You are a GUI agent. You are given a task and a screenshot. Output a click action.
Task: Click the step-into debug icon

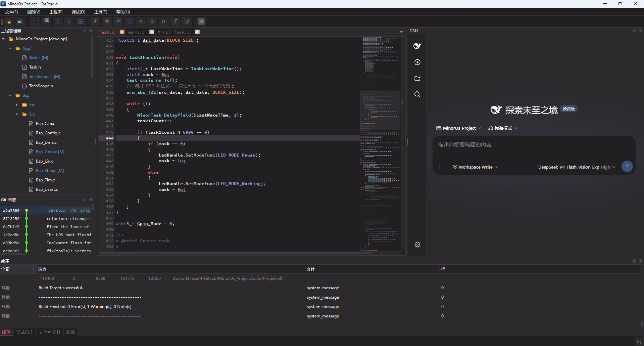187,21
